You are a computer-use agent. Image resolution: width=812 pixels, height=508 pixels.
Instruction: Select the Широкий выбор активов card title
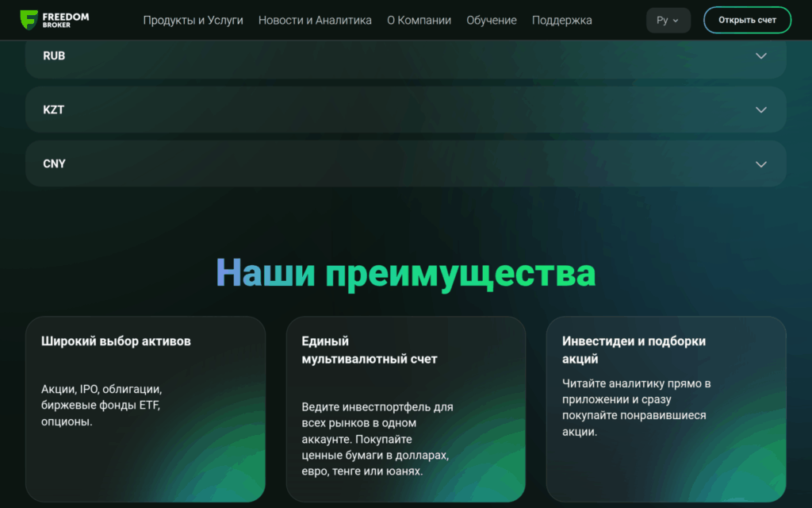coord(116,341)
